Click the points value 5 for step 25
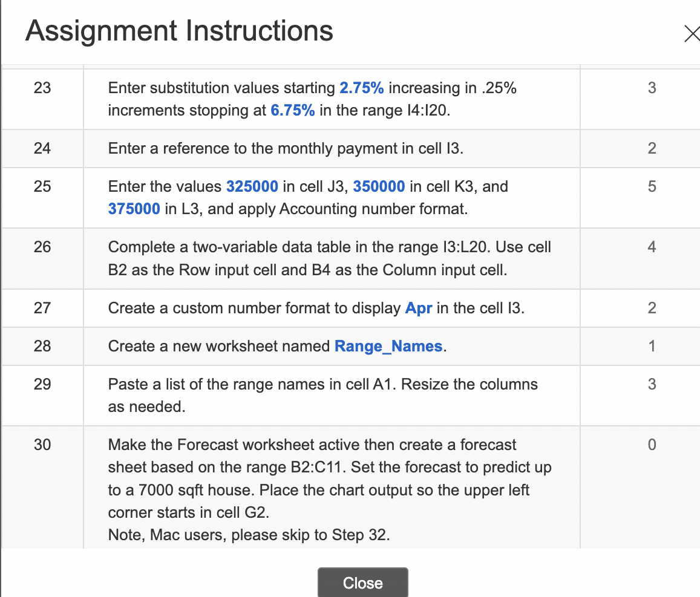This screenshot has height=597, width=700. coord(652,186)
